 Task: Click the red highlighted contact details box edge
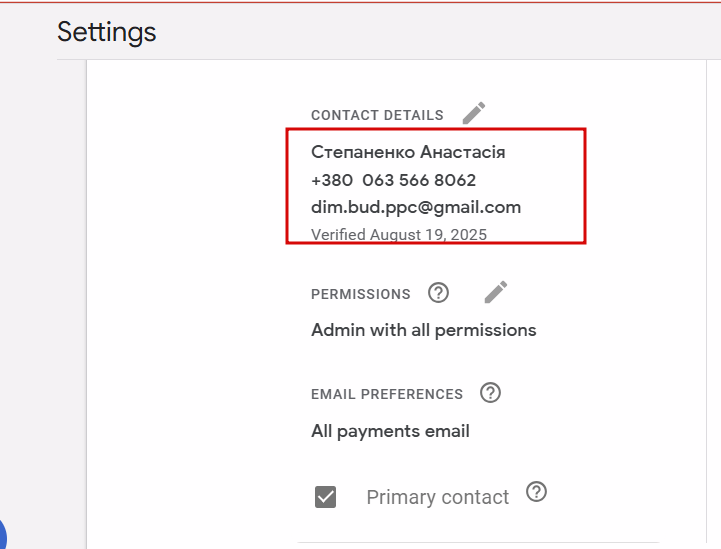(x=585, y=186)
